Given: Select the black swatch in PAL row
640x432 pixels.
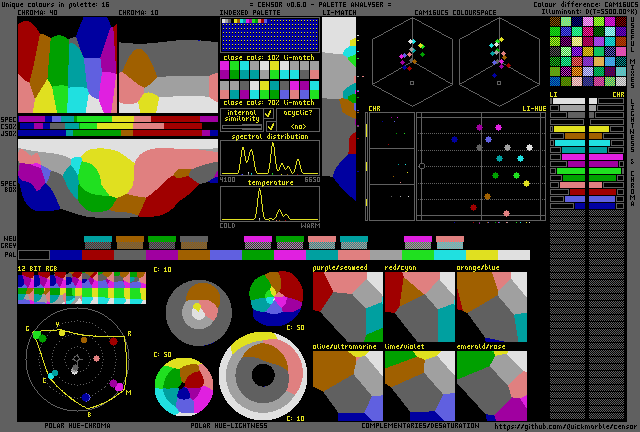Looking at the screenshot, I should tap(34, 255).
